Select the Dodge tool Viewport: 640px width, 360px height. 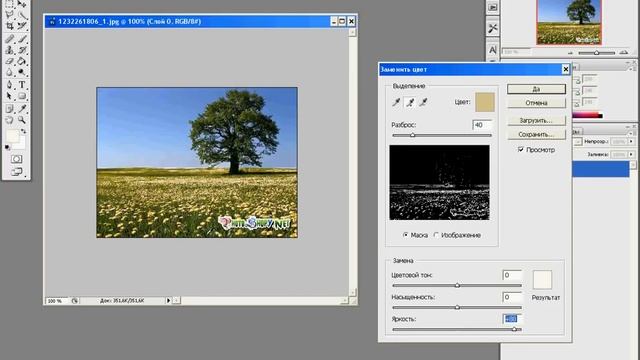pyautogui.click(x=22, y=72)
